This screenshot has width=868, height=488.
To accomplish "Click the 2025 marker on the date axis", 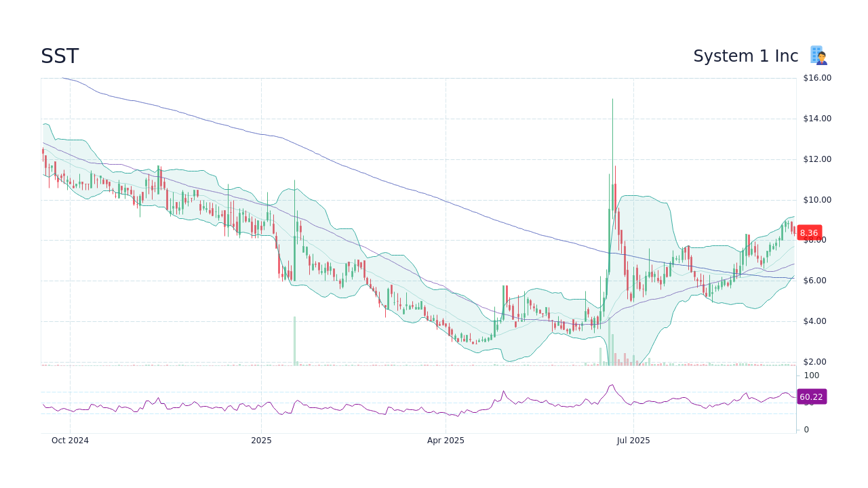I will 261,441.
